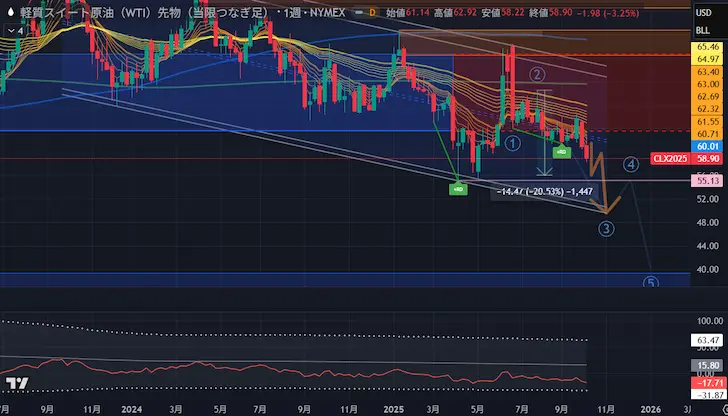This screenshot has height=416, width=728.
Task: Select the circled Elliott wave 5 marker
Action: (651, 284)
